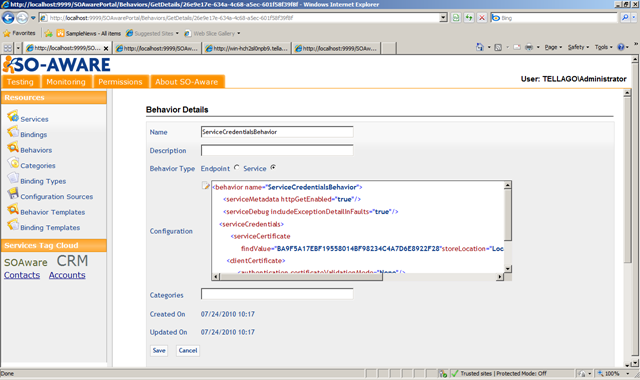
Task: Switch to the Monitoring tab
Action: (66, 82)
